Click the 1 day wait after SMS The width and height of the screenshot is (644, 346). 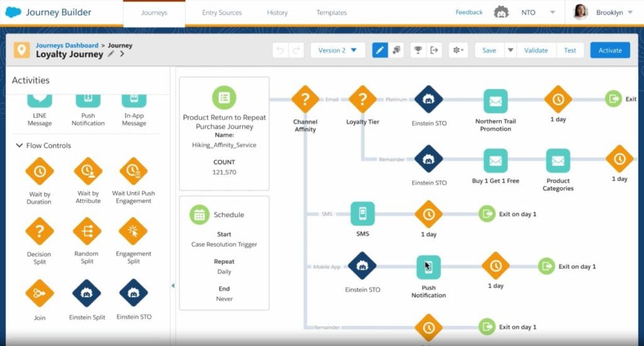[x=428, y=215]
